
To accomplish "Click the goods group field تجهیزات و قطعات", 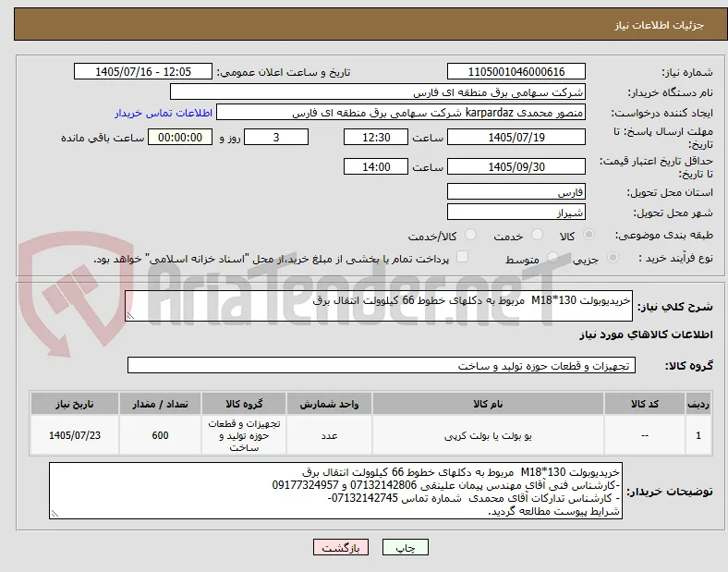I will [382, 365].
